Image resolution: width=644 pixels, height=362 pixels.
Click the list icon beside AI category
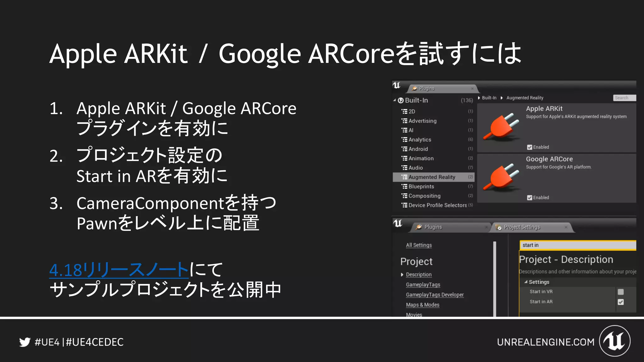(x=404, y=130)
